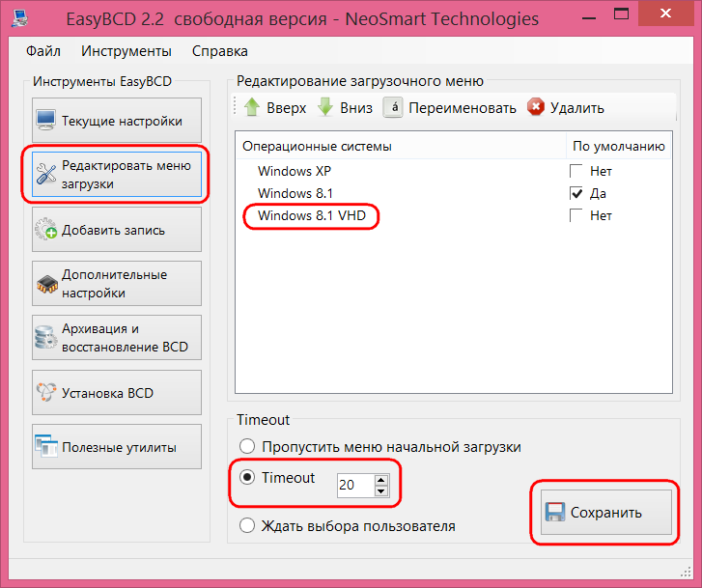
Task: Click the red Удалить delete icon
Action: 536,107
